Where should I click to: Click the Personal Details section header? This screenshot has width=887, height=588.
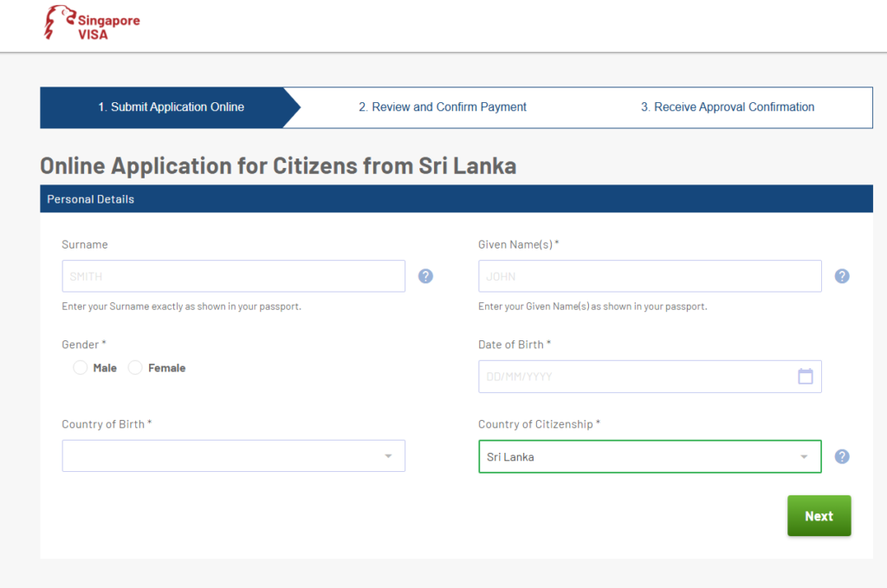[x=91, y=199]
